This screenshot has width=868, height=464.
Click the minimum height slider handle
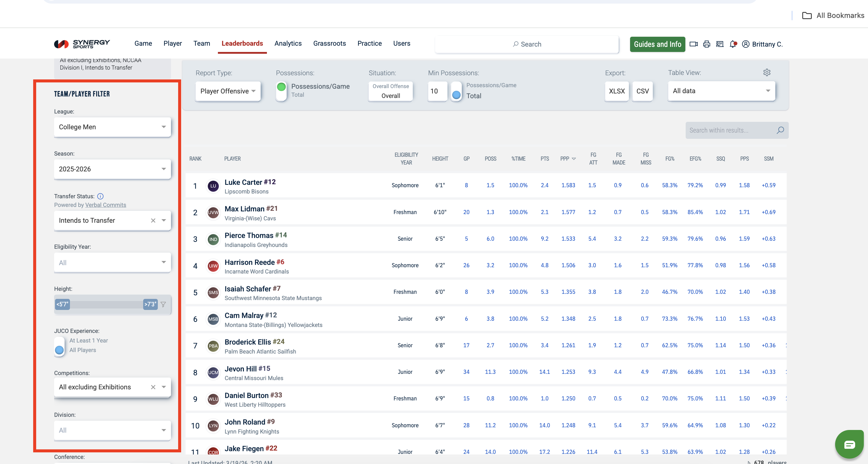click(62, 304)
